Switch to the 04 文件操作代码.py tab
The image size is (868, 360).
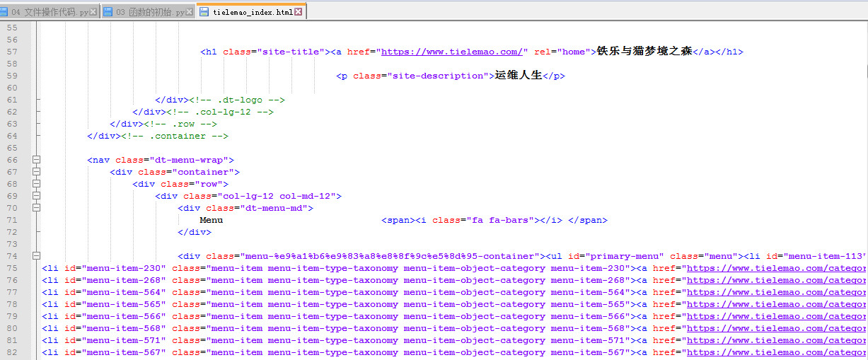coord(50,11)
